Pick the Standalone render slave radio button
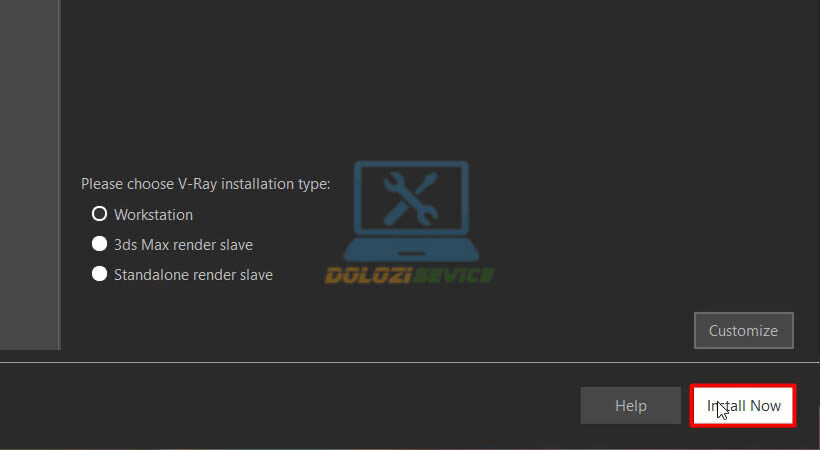The image size is (820, 450). [99, 274]
